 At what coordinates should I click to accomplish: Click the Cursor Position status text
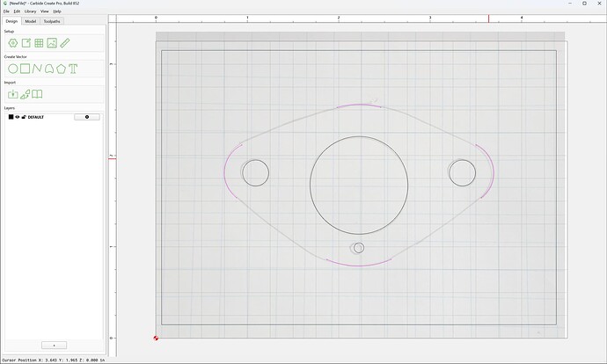(x=54, y=360)
